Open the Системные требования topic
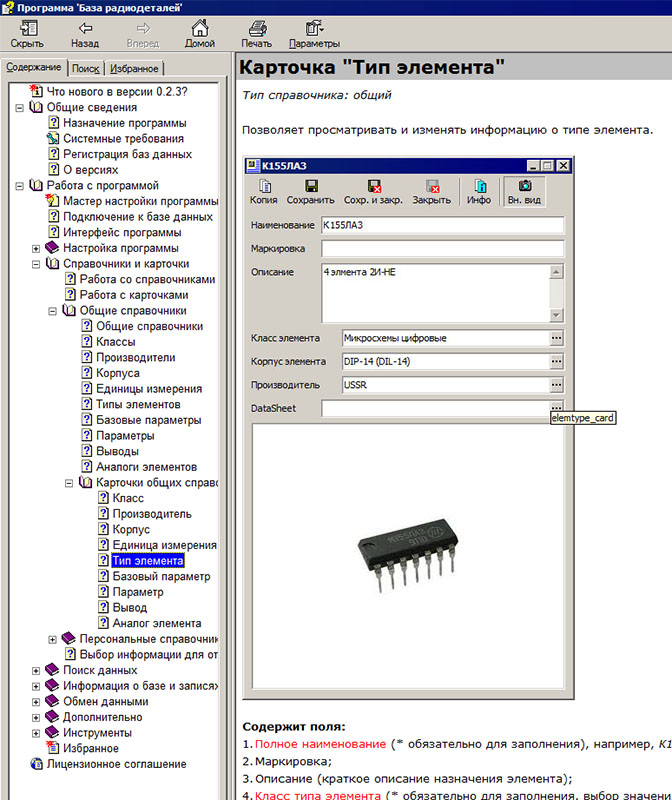 click(123, 139)
